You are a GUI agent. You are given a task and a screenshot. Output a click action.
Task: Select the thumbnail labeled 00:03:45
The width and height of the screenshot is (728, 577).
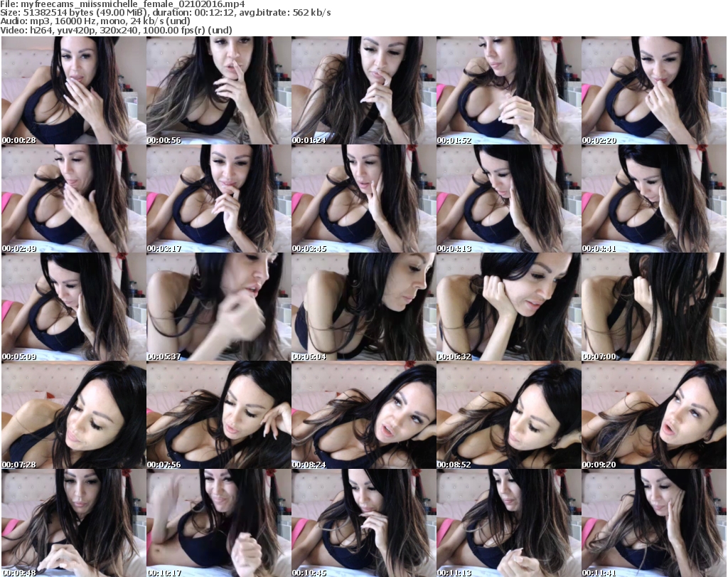coord(363,199)
